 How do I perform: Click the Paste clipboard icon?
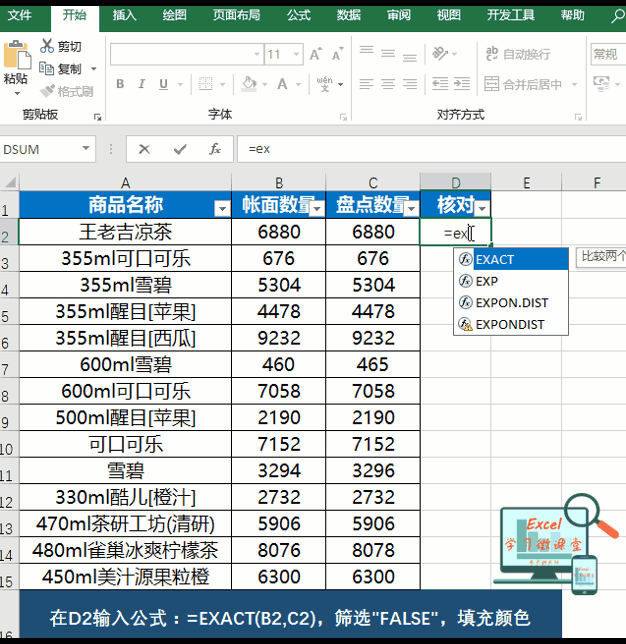[x=17, y=55]
